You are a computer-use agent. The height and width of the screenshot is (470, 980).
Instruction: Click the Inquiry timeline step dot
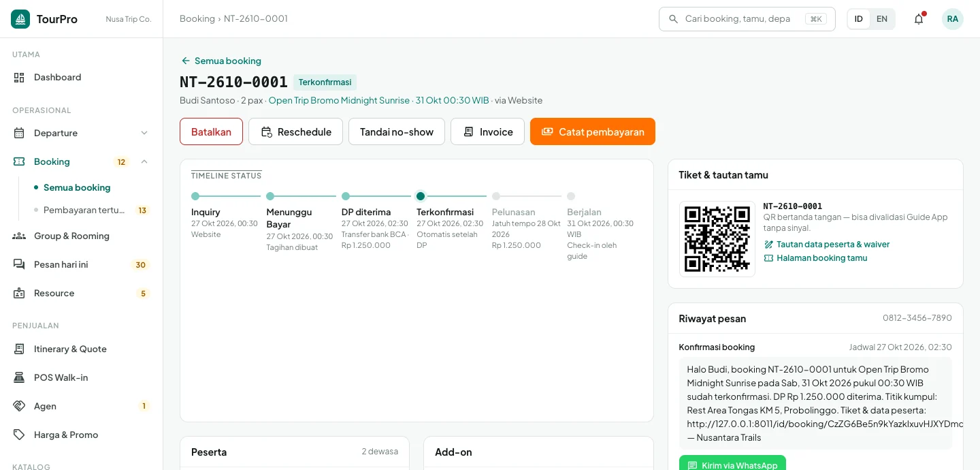(195, 196)
